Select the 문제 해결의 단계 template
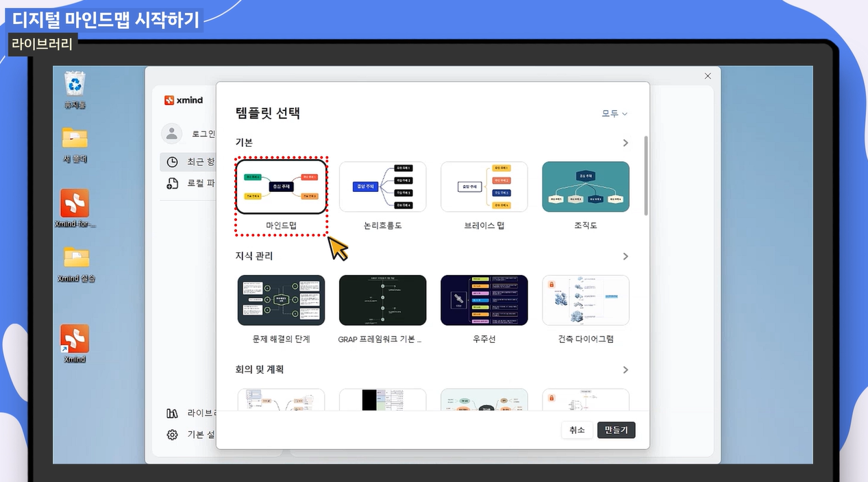Image resolution: width=868 pixels, height=482 pixels. point(281,300)
